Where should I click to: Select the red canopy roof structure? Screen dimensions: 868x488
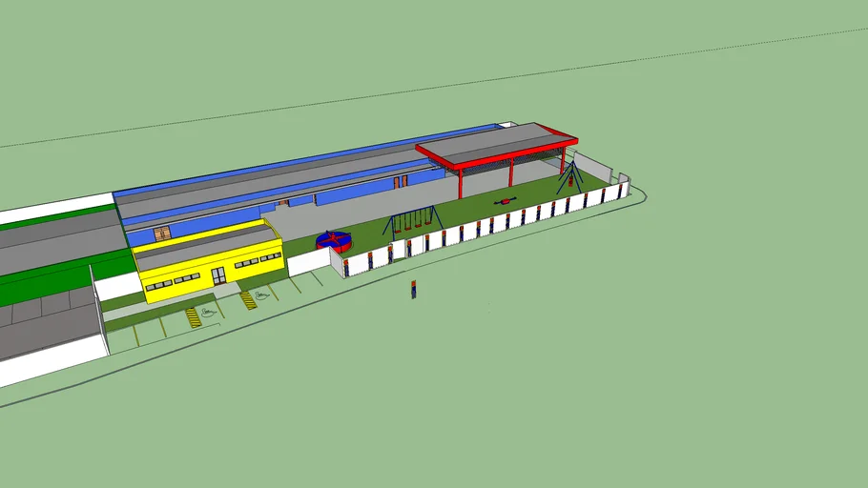tap(496, 145)
